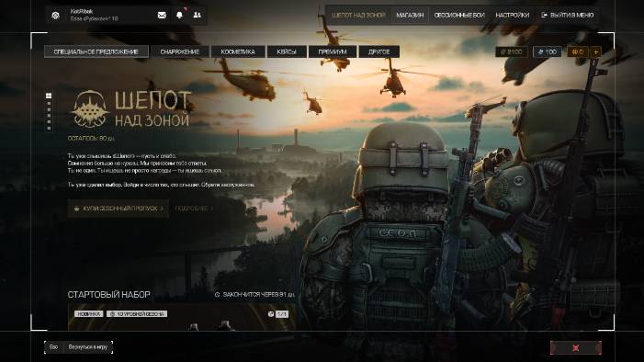Open the friends list icon
Screen dimensions: 644x362
tap(198, 16)
